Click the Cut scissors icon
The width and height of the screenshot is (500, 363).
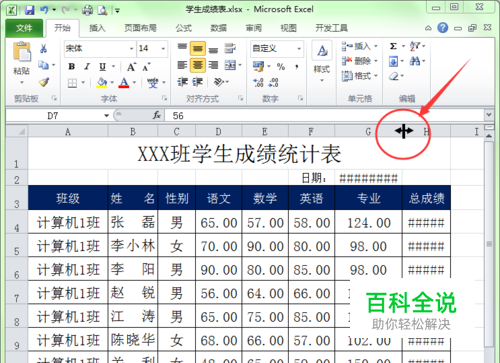click(x=43, y=49)
